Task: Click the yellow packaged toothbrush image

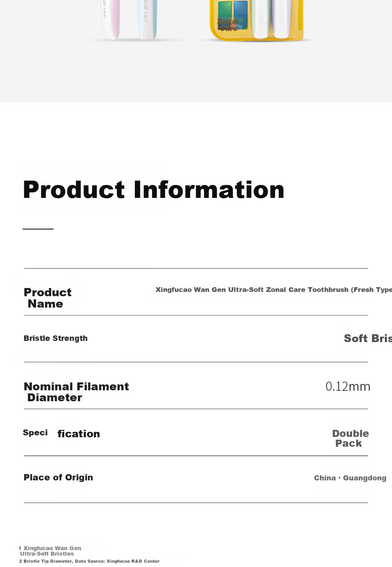Action: click(x=257, y=20)
